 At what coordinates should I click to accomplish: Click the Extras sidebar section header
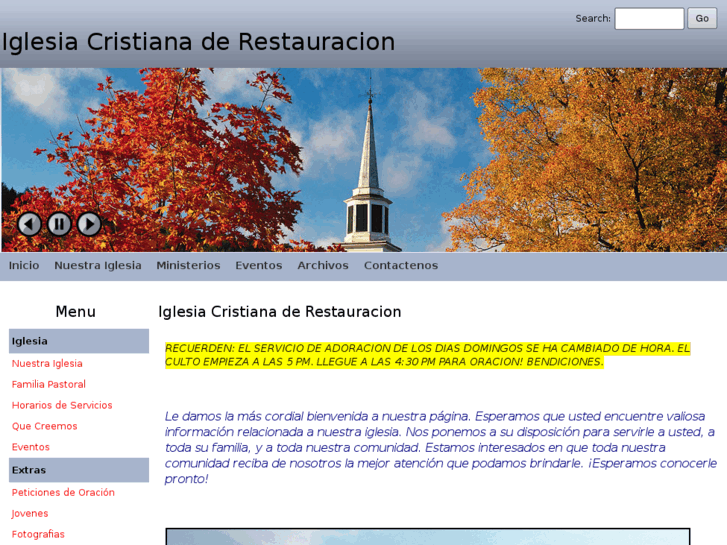(x=79, y=470)
